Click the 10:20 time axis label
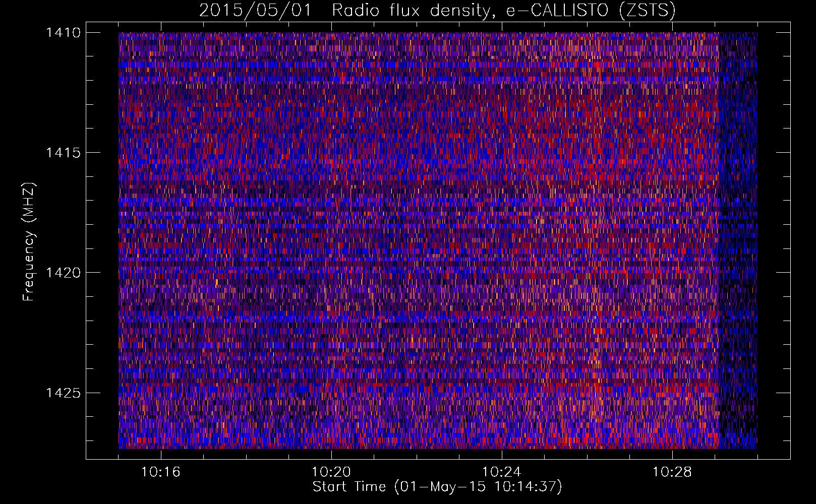816x504 pixels. pyautogui.click(x=331, y=472)
